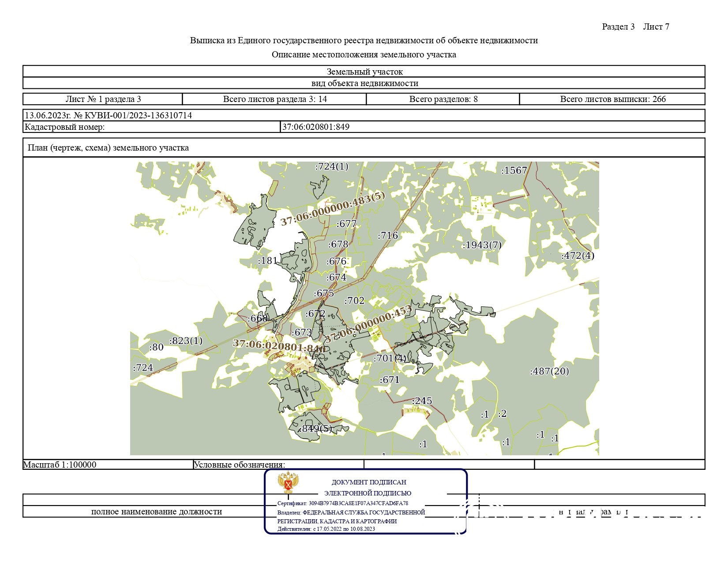The height and width of the screenshot is (563, 728).
Task: Click parcel label ':675'
Action: coord(324,294)
